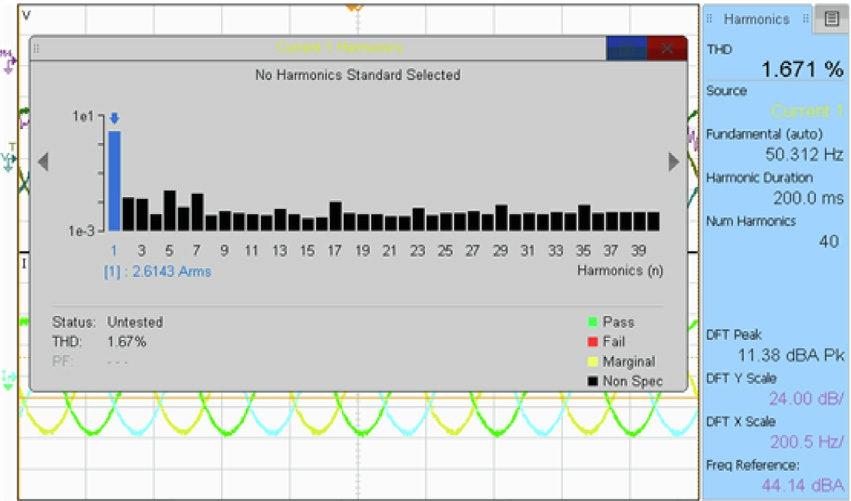The image size is (851, 501).
Task: Click the blue button in dialog title bar
Action: click(626, 49)
